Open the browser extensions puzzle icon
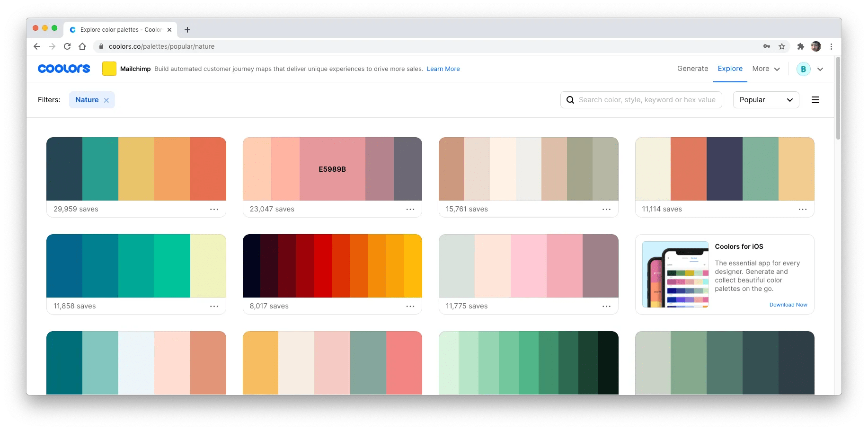The height and width of the screenshot is (430, 868). 801,46
